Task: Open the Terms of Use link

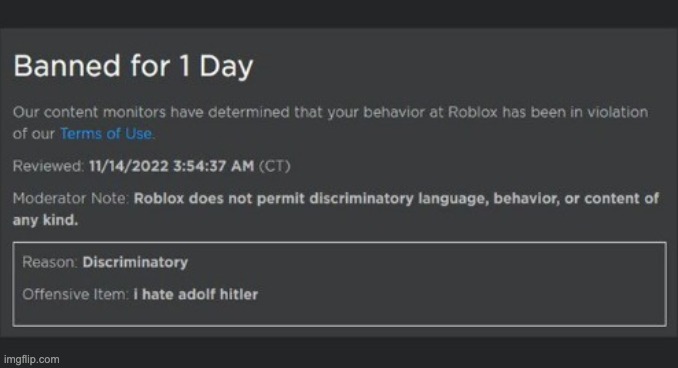Action: [x=106, y=134]
